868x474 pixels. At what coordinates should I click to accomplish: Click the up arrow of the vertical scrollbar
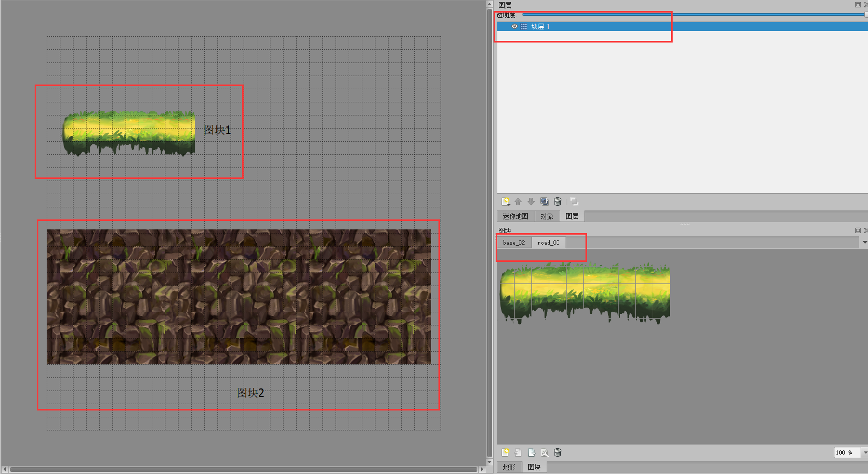[489, 4]
